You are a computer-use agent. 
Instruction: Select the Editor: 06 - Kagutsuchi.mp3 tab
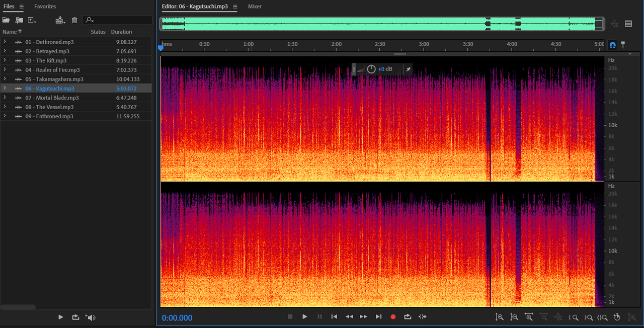click(195, 7)
